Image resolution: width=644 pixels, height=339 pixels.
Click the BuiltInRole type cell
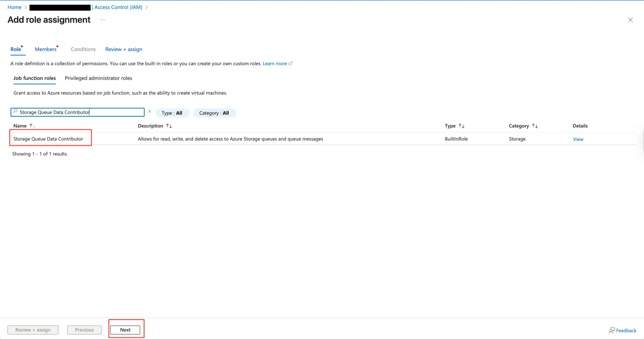click(456, 139)
